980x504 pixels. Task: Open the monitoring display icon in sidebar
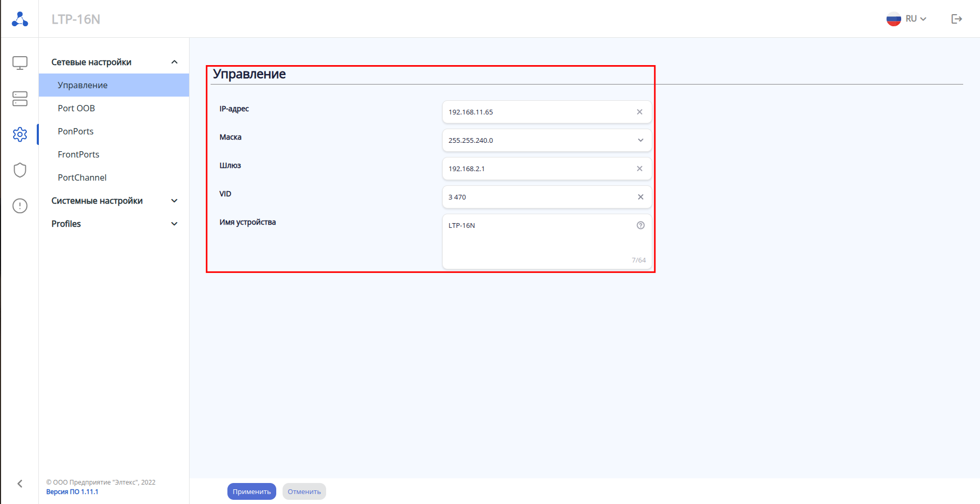click(x=20, y=63)
